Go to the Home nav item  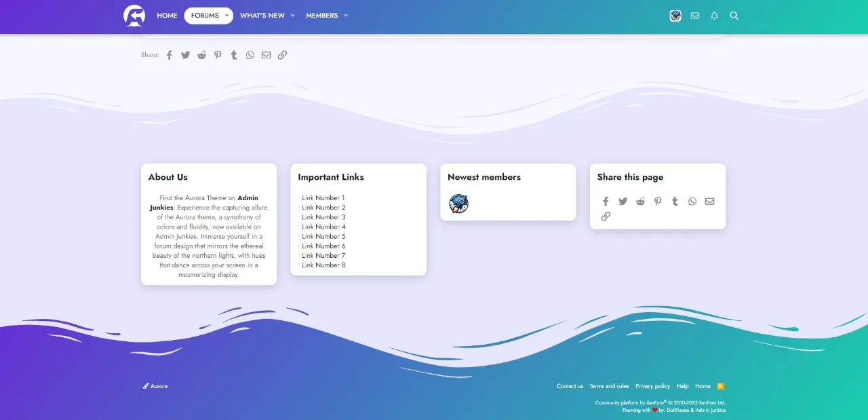pos(167,16)
